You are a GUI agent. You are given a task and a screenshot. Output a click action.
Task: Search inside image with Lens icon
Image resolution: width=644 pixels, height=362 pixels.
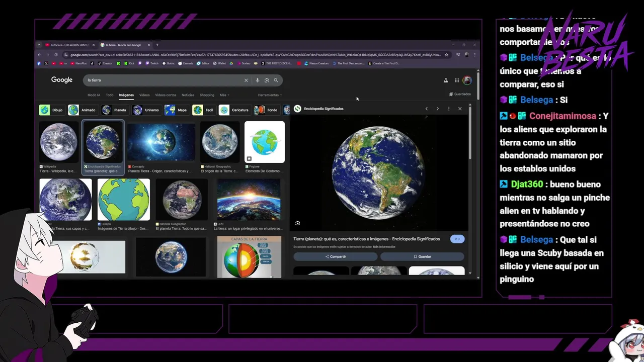coord(298,223)
